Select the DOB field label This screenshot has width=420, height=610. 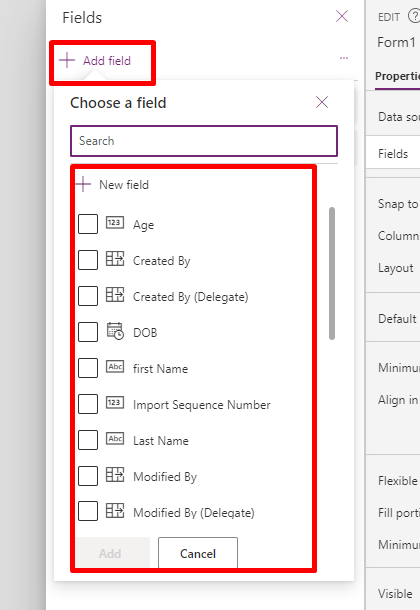click(x=145, y=333)
